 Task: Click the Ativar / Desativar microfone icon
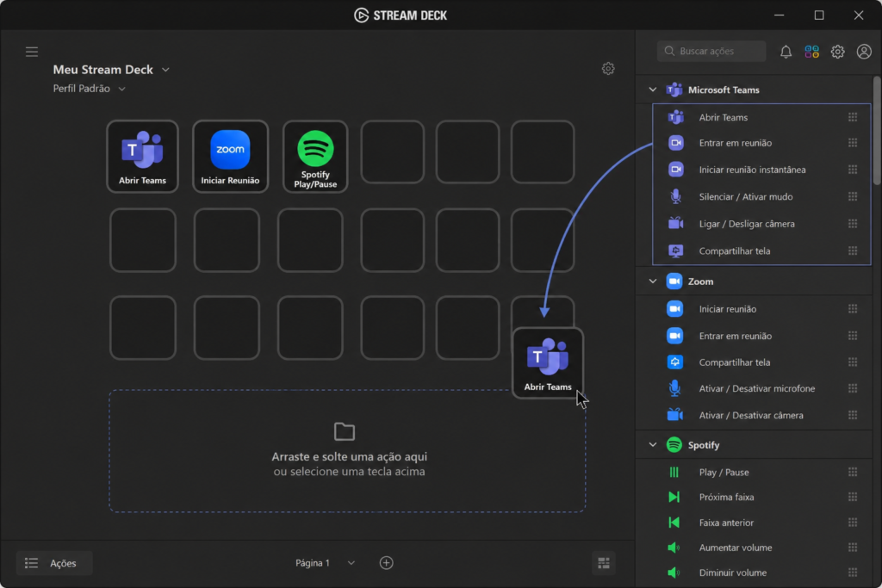[x=674, y=388]
